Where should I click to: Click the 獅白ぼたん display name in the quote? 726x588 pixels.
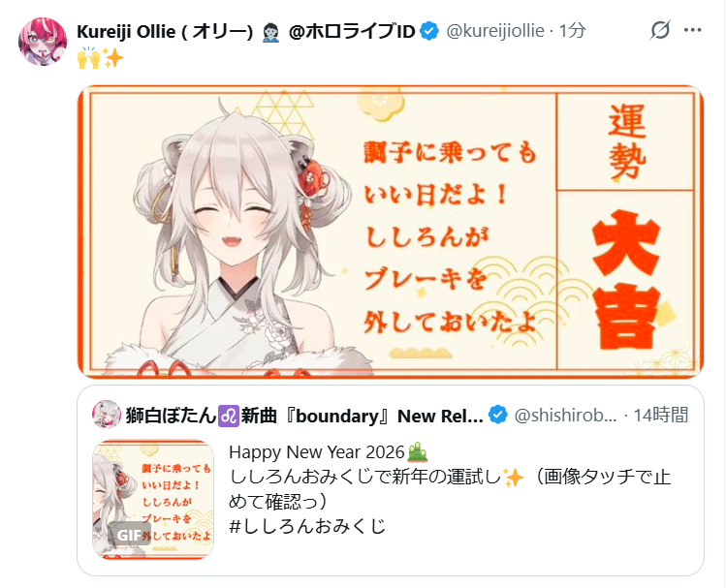pos(171,416)
